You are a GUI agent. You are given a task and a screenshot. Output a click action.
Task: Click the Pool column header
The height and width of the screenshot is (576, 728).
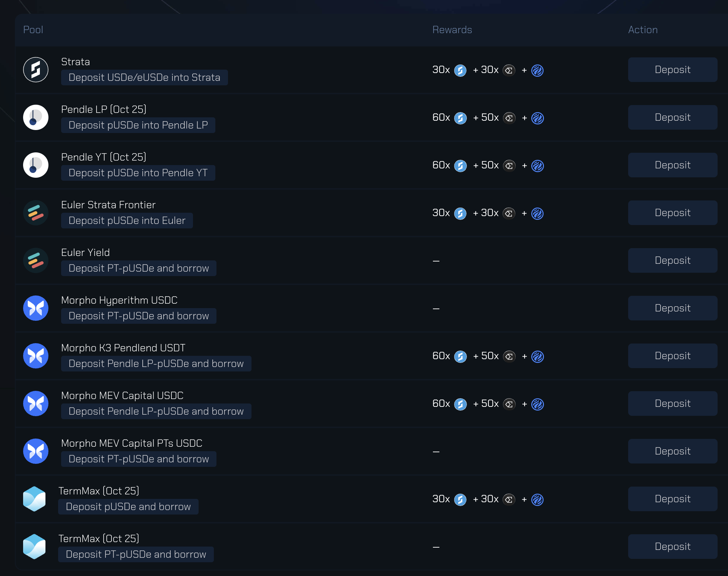[33, 30]
